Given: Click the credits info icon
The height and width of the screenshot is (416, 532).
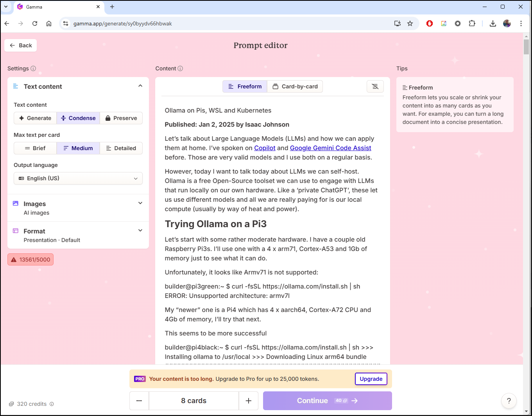Looking at the screenshot, I should [x=52, y=404].
